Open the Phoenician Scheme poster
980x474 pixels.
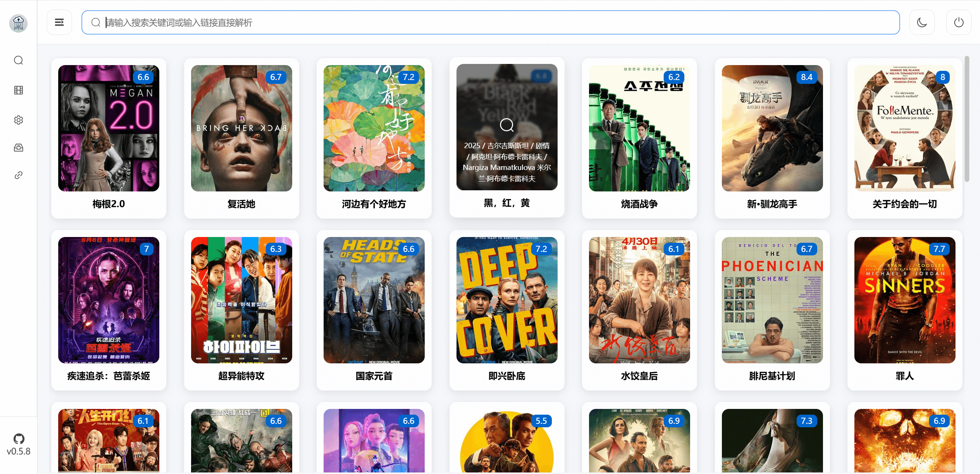[x=772, y=300]
